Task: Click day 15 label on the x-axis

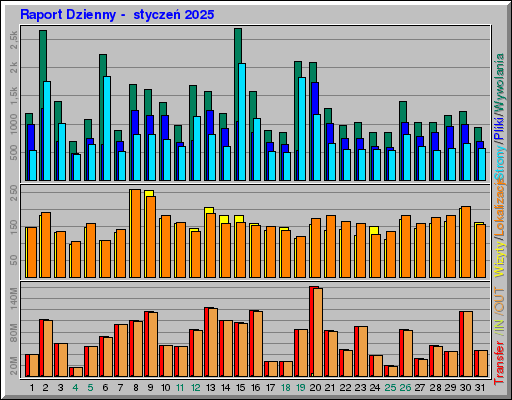Action: click(240, 387)
